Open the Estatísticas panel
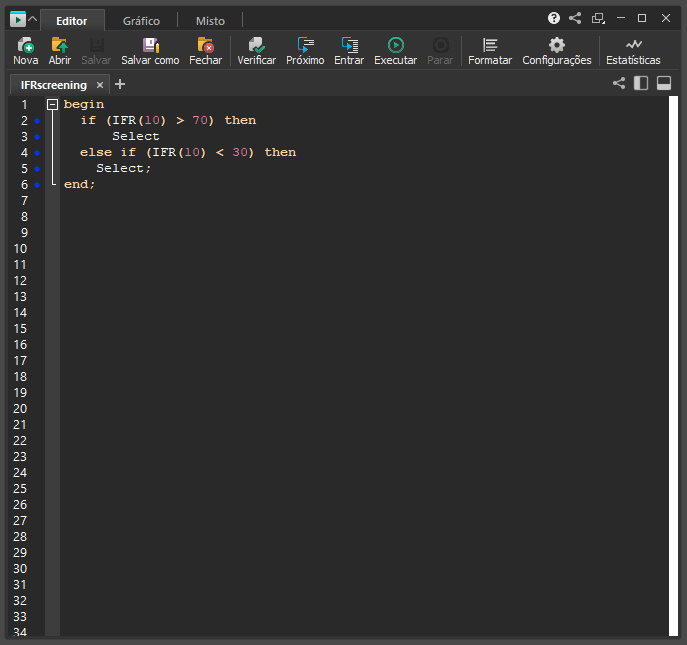This screenshot has height=645, width=687. pos(633,51)
